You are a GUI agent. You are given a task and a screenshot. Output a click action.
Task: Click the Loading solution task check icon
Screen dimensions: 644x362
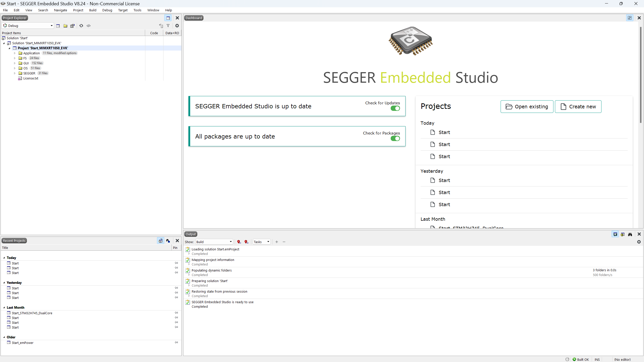pyautogui.click(x=188, y=249)
